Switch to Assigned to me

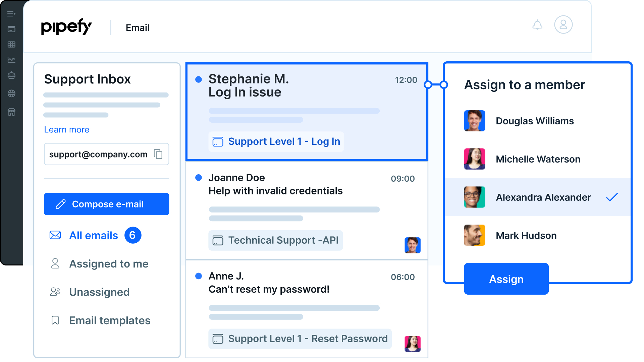coord(109,264)
